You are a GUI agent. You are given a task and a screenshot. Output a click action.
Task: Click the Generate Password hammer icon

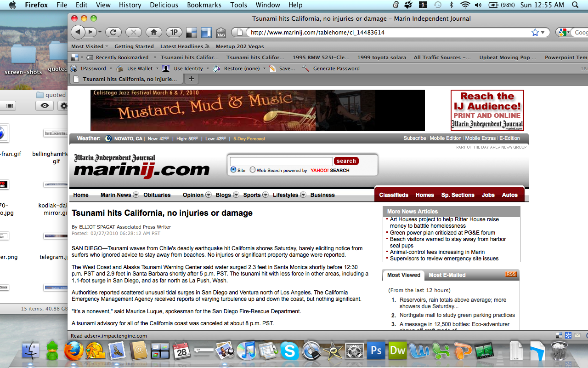(305, 69)
